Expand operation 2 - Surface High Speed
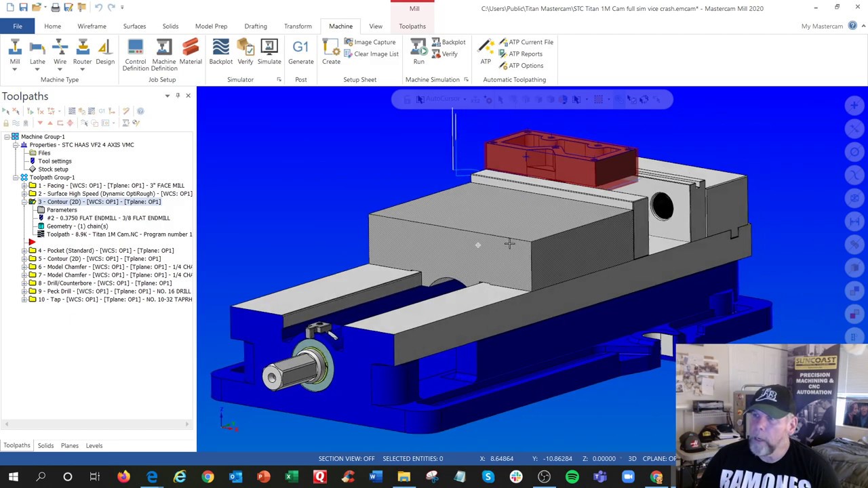 (x=24, y=194)
